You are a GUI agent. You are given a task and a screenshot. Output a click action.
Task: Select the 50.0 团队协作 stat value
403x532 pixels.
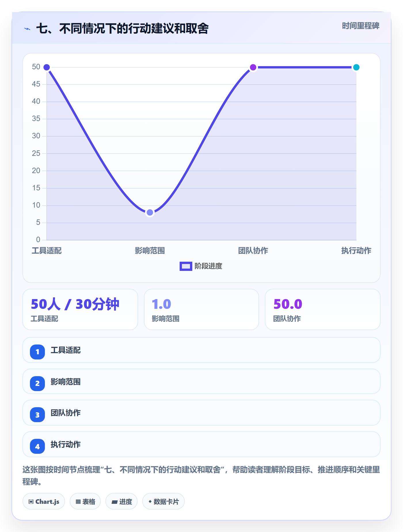(288, 304)
